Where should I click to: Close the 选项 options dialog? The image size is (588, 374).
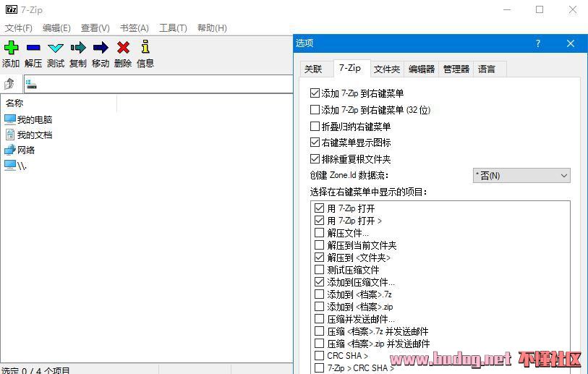571,43
